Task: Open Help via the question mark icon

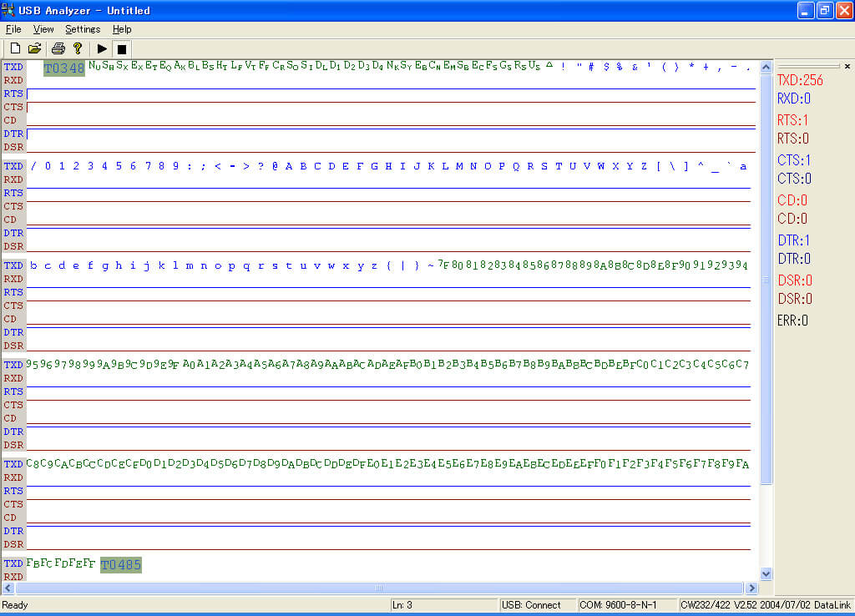Action: pyautogui.click(x=78, y=48)
